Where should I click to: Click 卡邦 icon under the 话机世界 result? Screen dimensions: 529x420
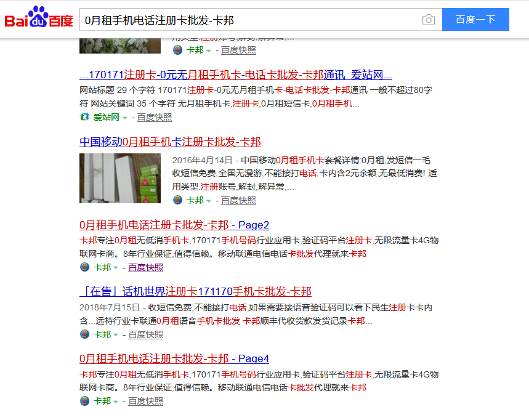tap(84, 334)
